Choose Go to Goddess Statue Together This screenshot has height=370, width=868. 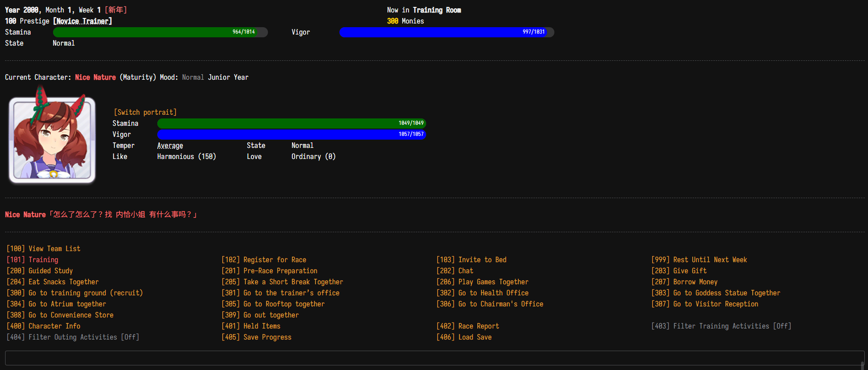pyautogui.click(x=716, y=293)
